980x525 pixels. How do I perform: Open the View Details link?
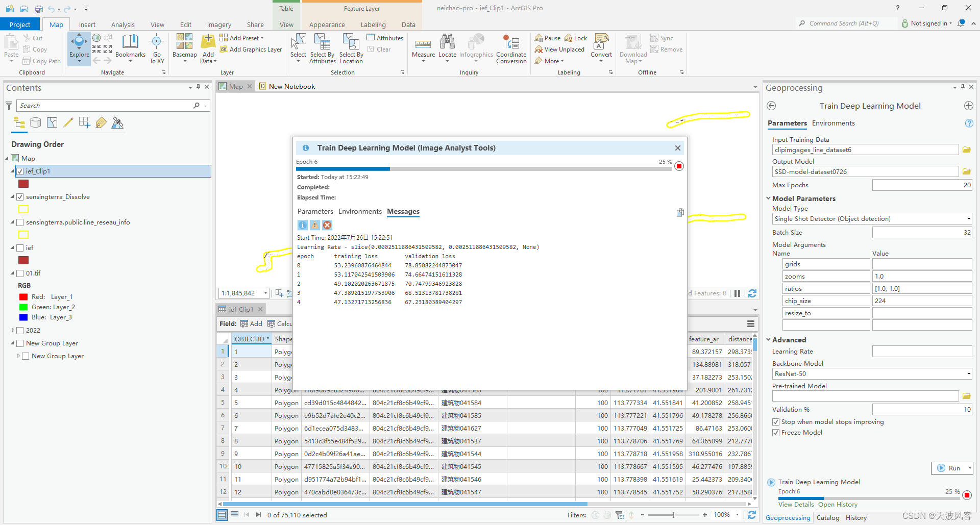click(796, 505)
